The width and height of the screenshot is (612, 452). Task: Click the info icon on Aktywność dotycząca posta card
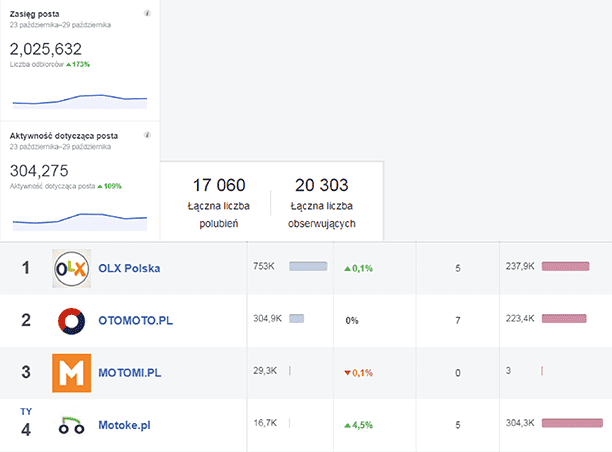[148, 135]
